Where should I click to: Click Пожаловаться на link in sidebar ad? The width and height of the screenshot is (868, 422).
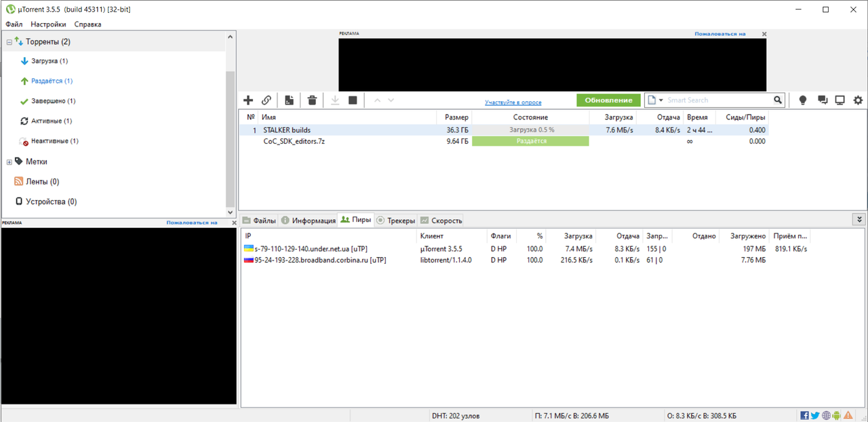192,223
